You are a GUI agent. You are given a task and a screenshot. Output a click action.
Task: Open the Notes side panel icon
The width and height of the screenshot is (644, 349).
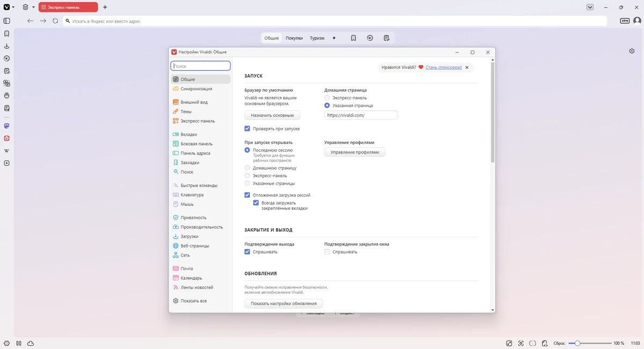(6, 71)
